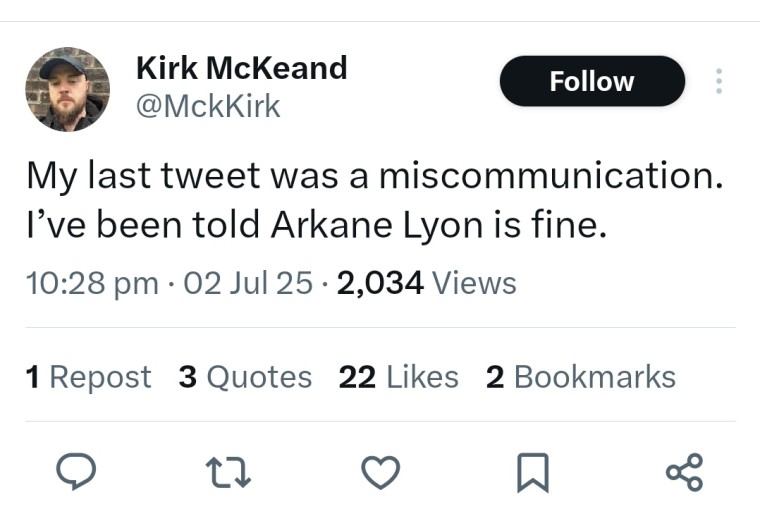760x509 pixels.
Task: Open the 2 Bookmarks count
Action: point(581,377)
